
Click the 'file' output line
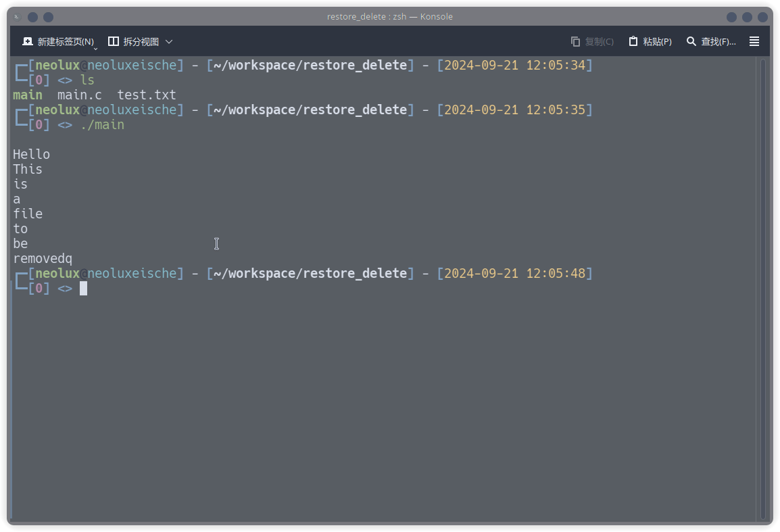(27, 214)
